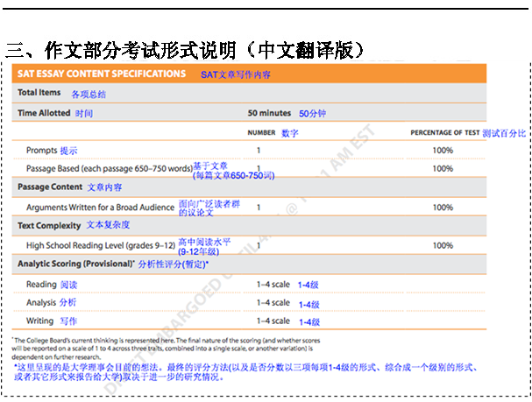Click Arguments Written for a Broad Audience
This screenshot has height=402, width=532.
[100, 208]
